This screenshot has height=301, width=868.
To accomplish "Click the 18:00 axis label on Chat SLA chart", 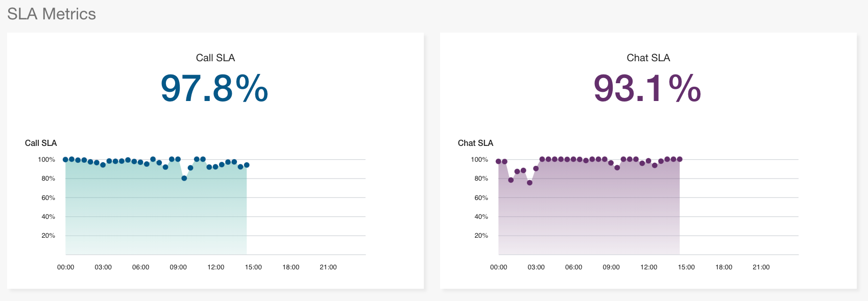I will 724,267.
